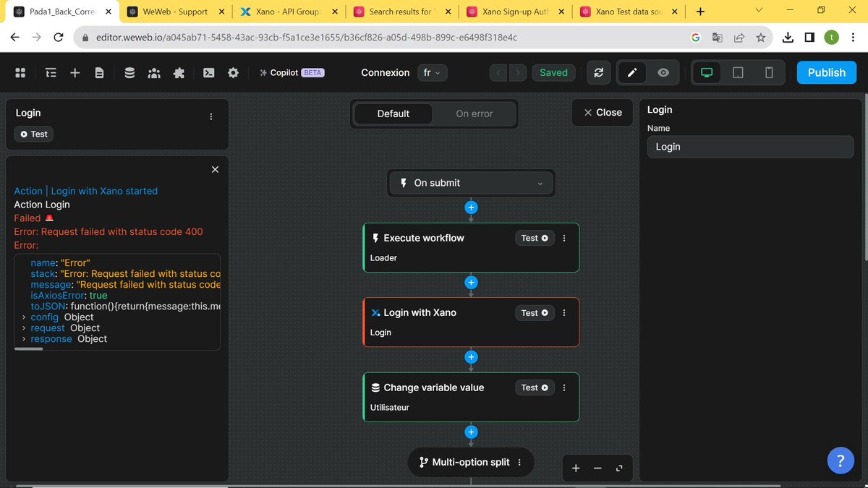Click the sync refresh icon

[x=599, y=72]
